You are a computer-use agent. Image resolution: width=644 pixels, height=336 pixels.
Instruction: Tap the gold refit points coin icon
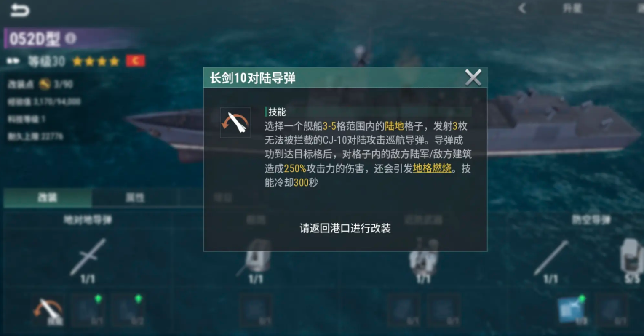[x=44, y=84]
